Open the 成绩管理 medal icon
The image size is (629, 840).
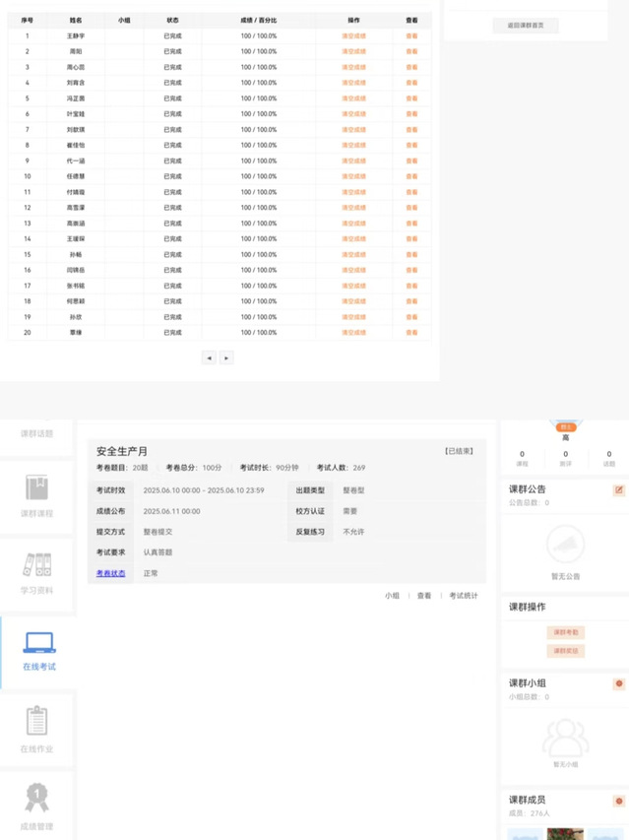click(x=36, y=797)
